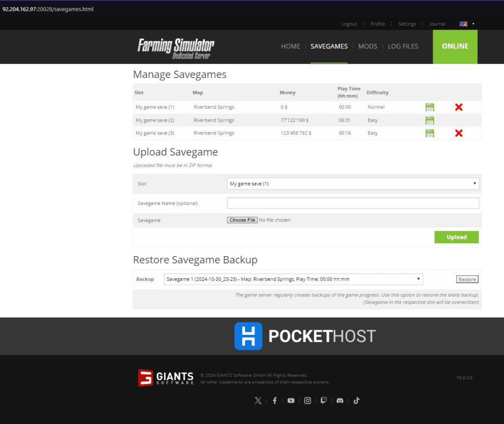Delete savegame slot 1 with red X
This screenshot has width=504, height=424.
point(459,107)
